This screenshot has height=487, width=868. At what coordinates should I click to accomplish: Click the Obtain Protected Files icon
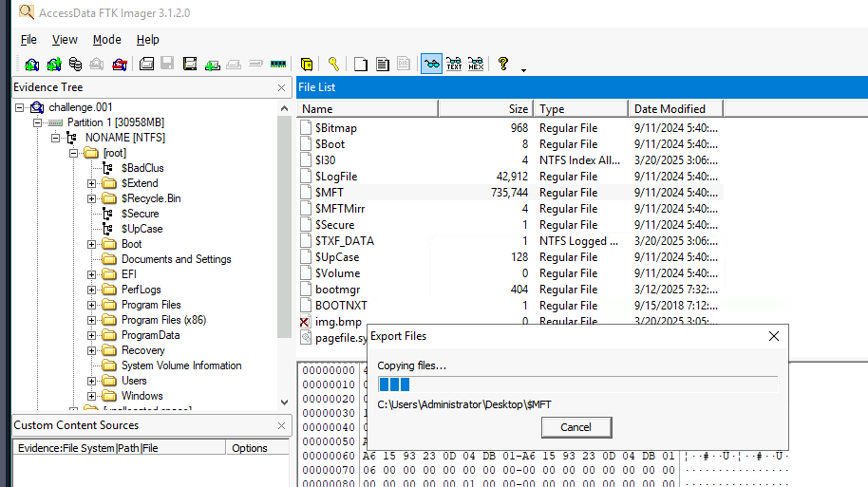[307, 65]
